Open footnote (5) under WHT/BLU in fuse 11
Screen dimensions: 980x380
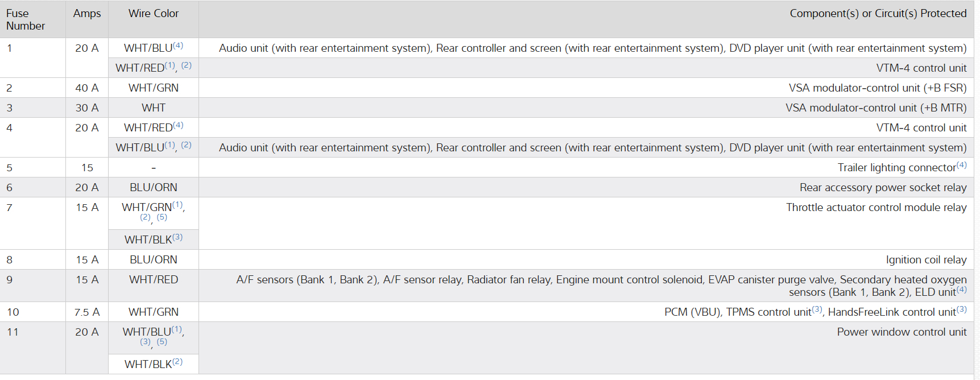click(x=162, y=342)
